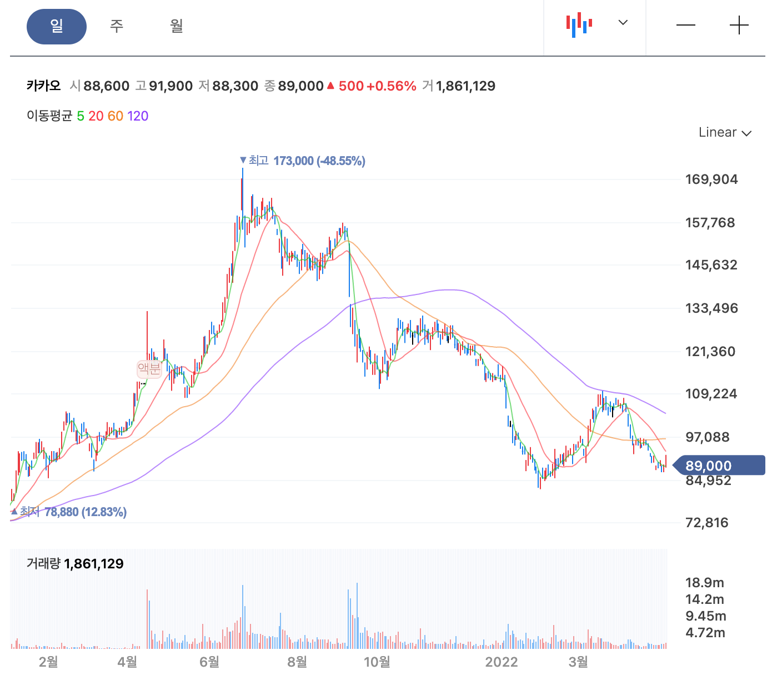Click the red up-triangle change indicator
772x700 pixels.
point(330,86)
